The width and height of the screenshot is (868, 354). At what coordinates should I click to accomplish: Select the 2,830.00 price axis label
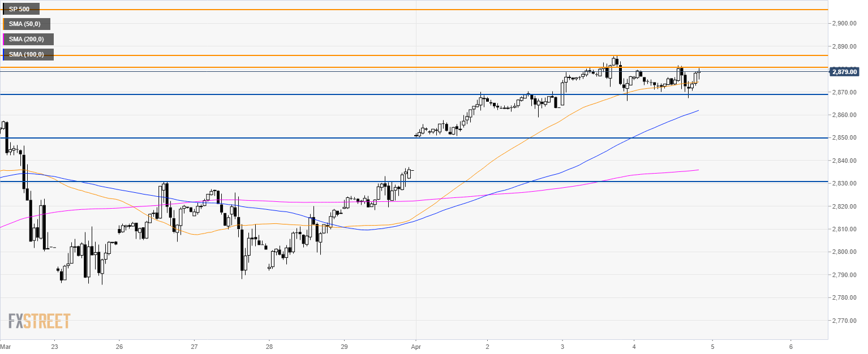tap(844, 184)
